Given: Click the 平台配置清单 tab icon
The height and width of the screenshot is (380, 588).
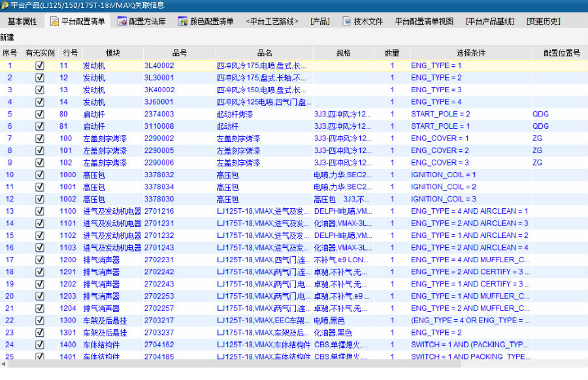Looking at the screenshot, I should (x=54, y=22).
